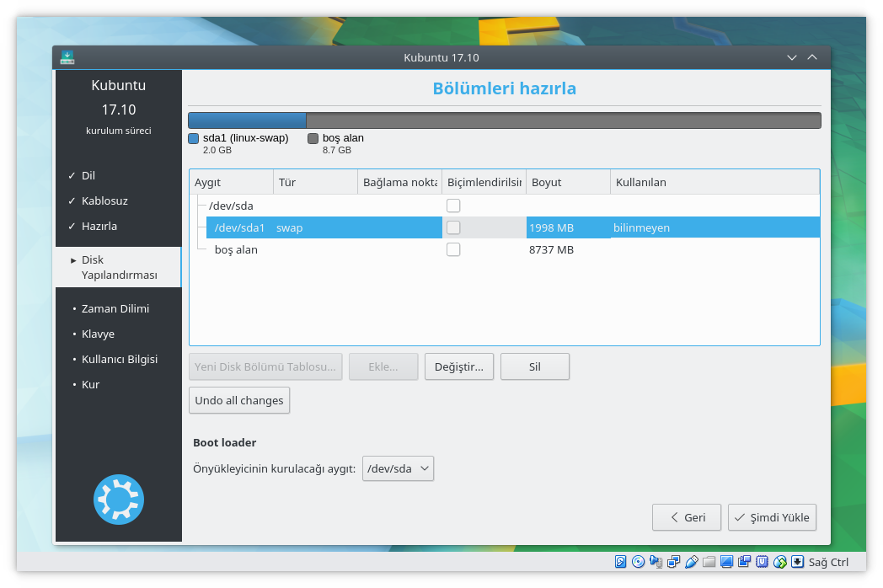This screenshot has width=883, height=588.
Task: Click the Bağlama noktası column header
Action: (400, 183)
